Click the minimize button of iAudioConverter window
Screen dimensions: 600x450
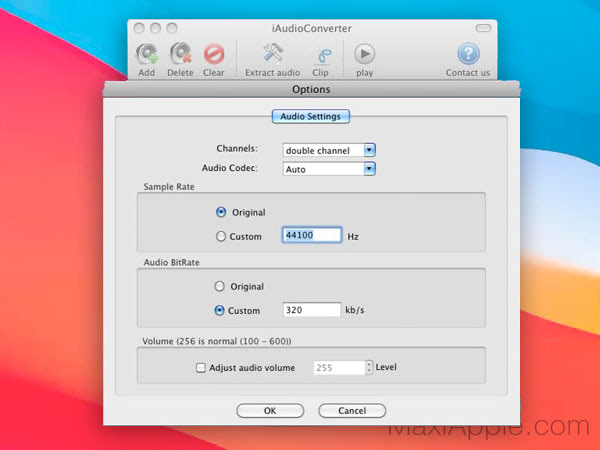(156, 28)
